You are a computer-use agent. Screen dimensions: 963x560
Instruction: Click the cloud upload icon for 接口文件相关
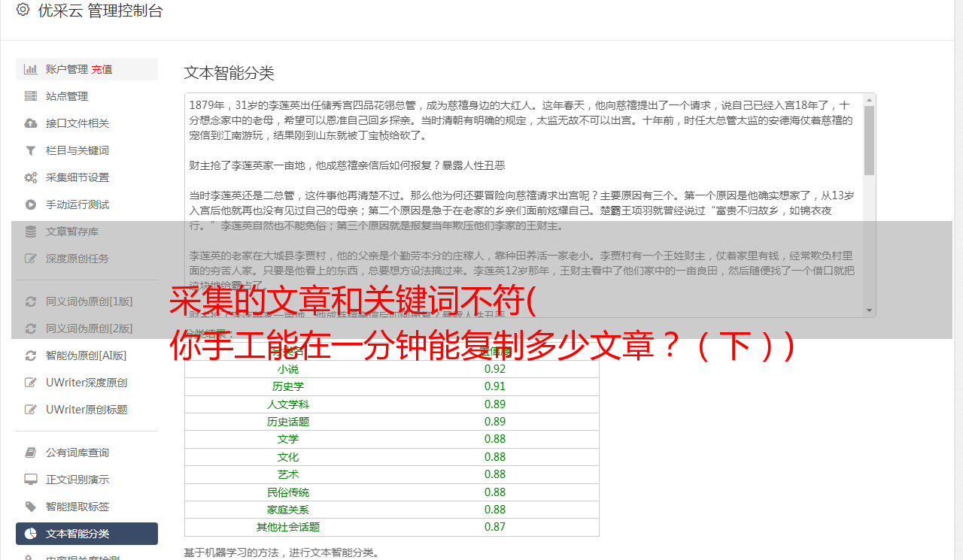click(31, 123)
